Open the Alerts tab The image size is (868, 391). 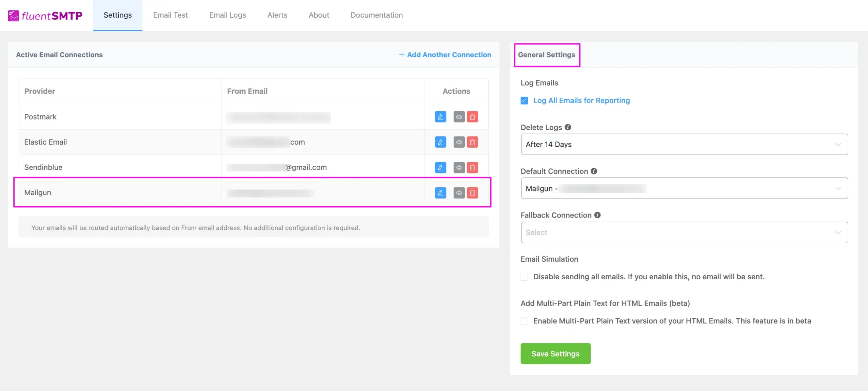(x=277, y=15)
